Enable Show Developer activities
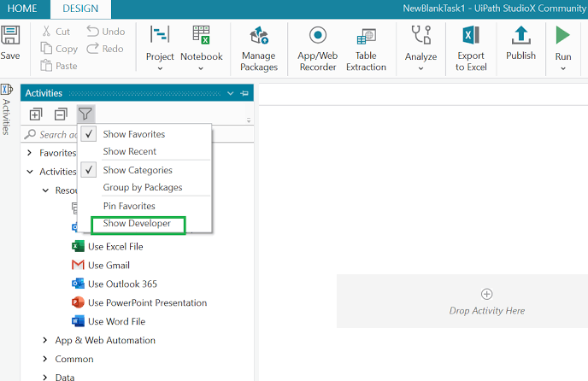 click(x=137, y=224)
